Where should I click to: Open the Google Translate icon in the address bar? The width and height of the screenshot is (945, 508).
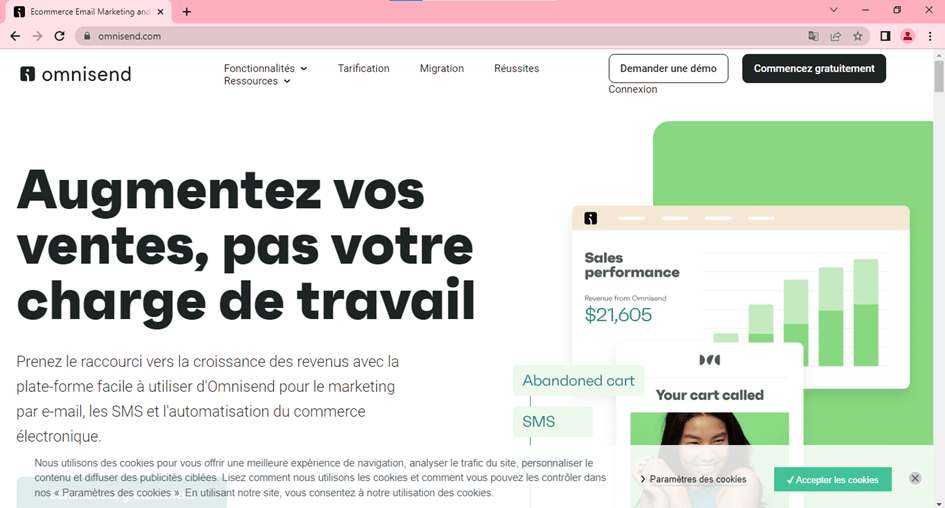[813, 36]
